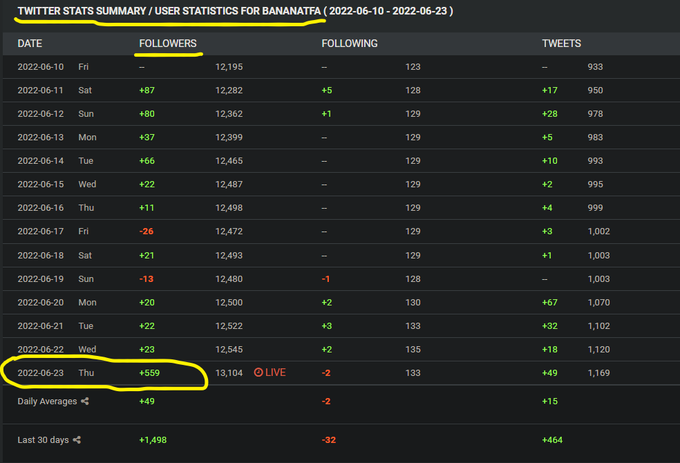
Task: Click the +5 following change value
Action: click(x=327, y=90)
